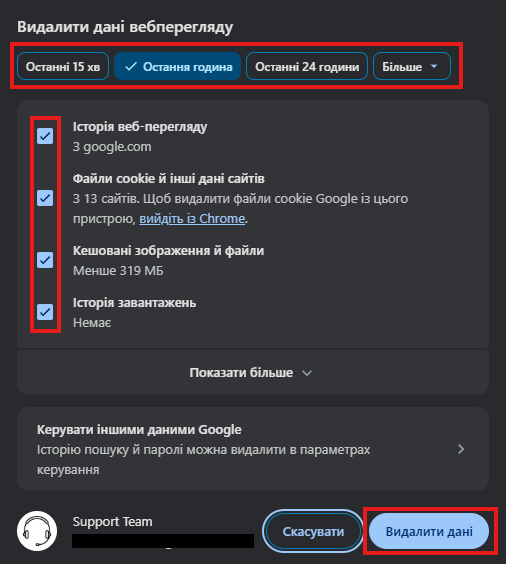Click the Support Team account name
Screen dimensions: 506x564
[113, 522]
